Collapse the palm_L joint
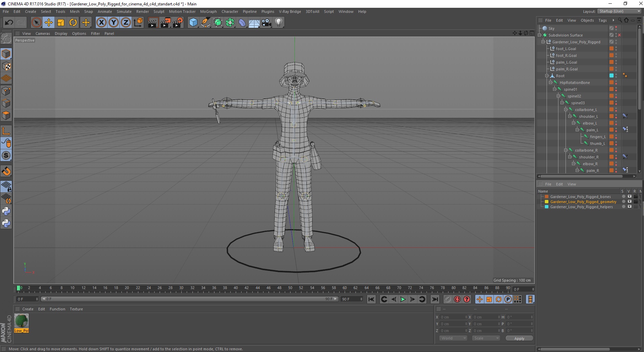 [x=577, y=130]
